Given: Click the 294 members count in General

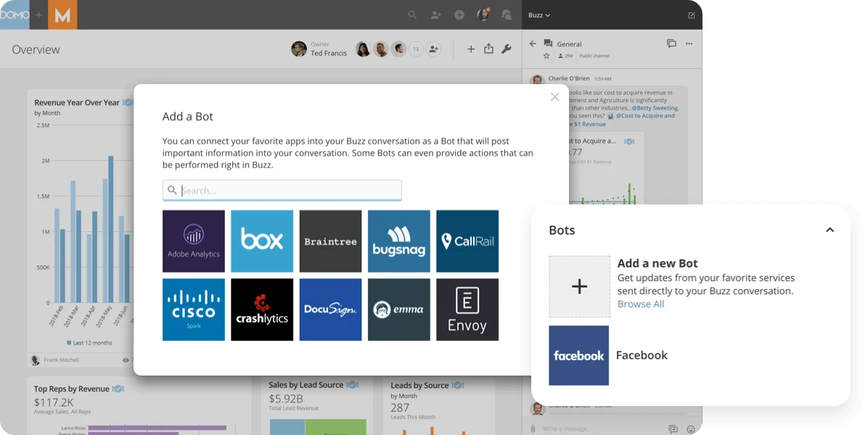Looking at the screenshot, I should [x=566, y=56].
